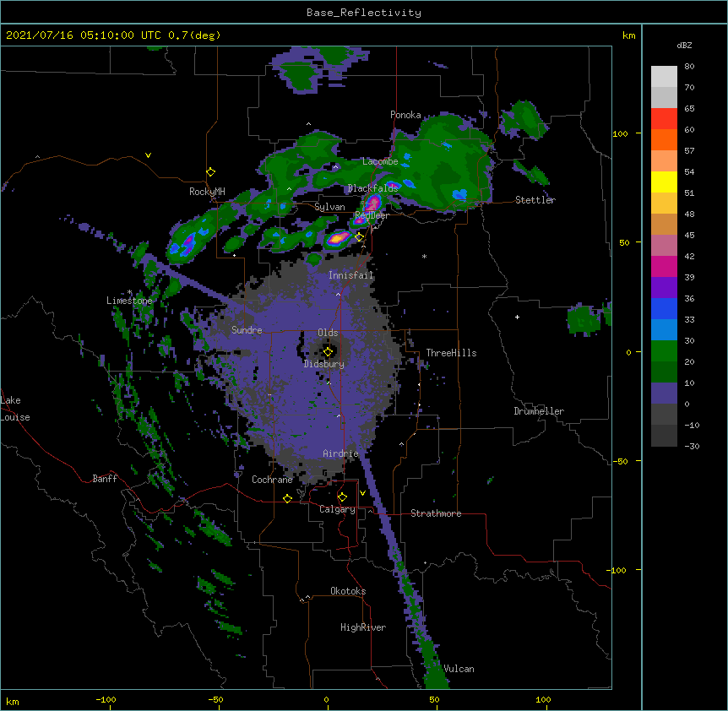
Task: Click the -30 value in the dBZ legend
Action: (x=692, y=446)
